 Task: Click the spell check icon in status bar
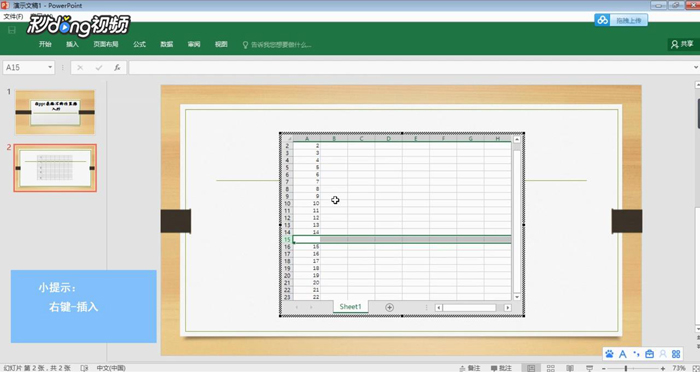click(84, 368)
